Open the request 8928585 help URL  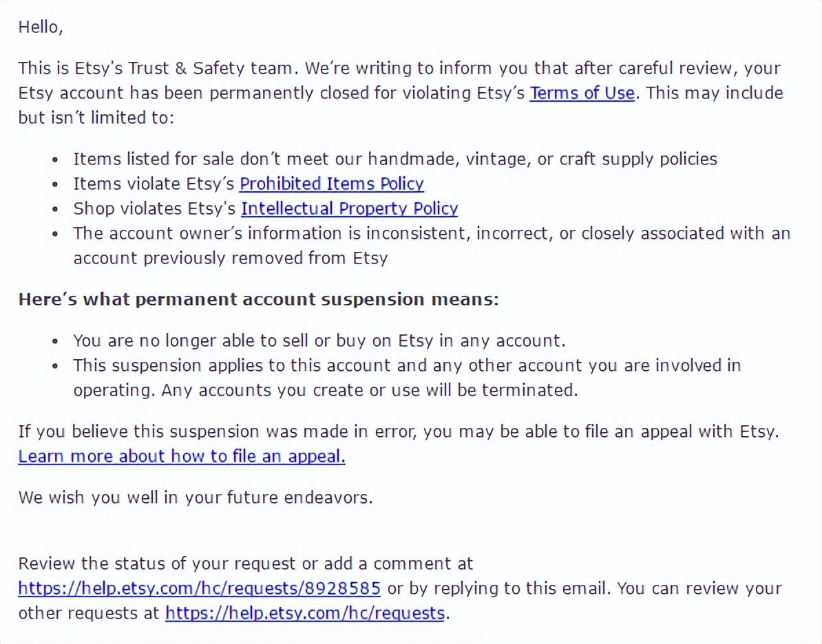(x=199, y=588)
